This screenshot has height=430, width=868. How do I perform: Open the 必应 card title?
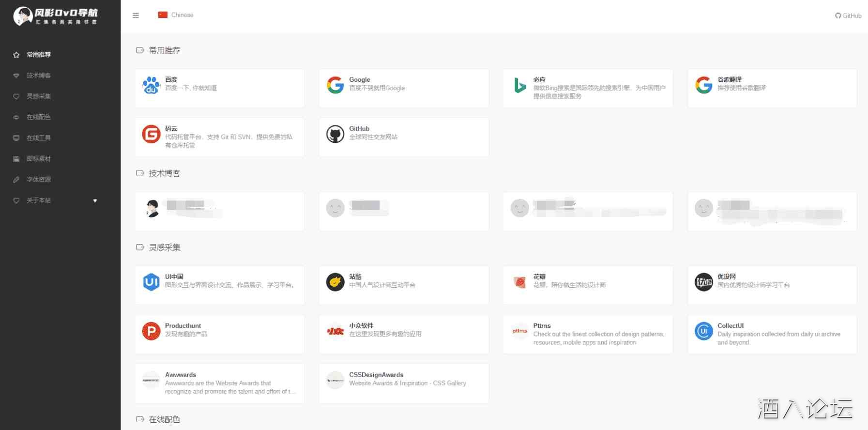pos(539,79)
